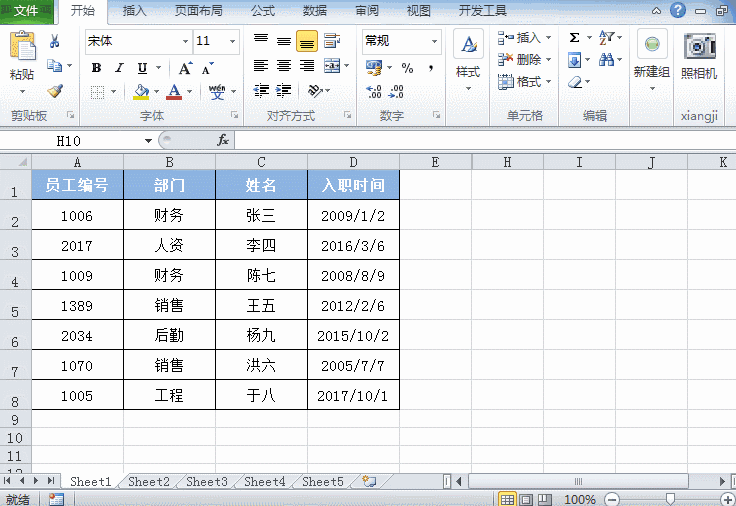Click Find and Select binoculars icon
The width and height of the screenshot is (736, 506).
[606, 59]
